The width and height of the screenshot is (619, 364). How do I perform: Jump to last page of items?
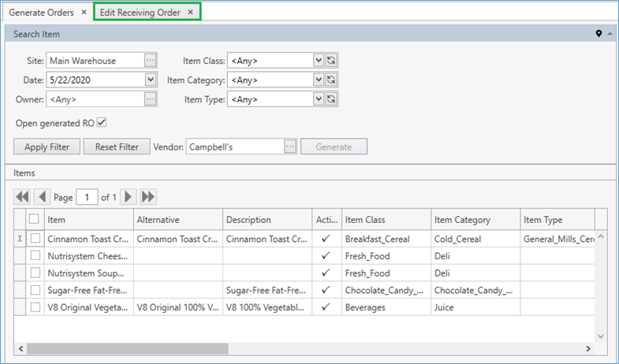coord(147,197)
